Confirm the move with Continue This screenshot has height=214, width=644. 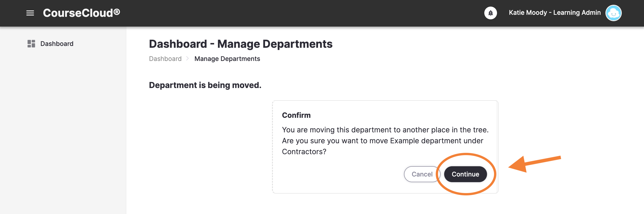point(465,174)
